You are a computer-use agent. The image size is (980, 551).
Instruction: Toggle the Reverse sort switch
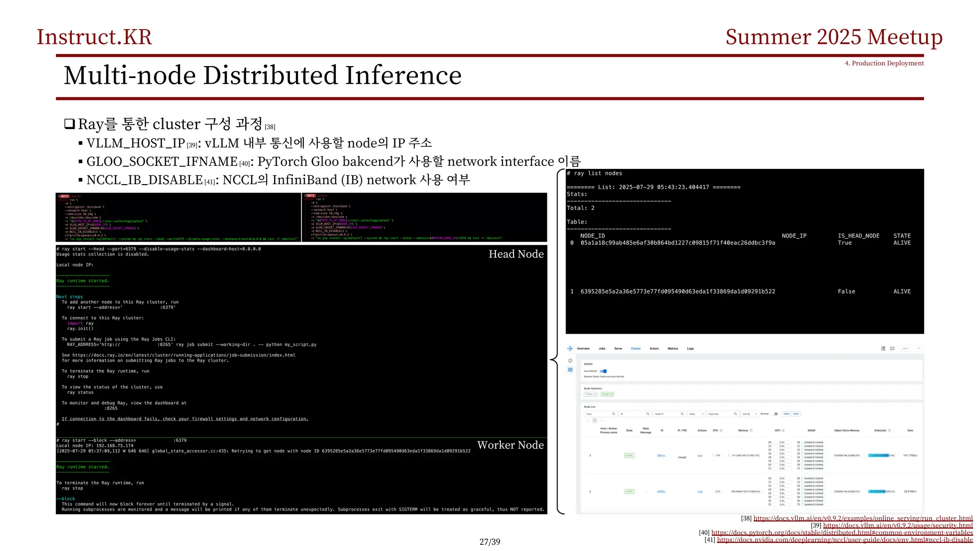pyautogui.click(x=775, y=414)
